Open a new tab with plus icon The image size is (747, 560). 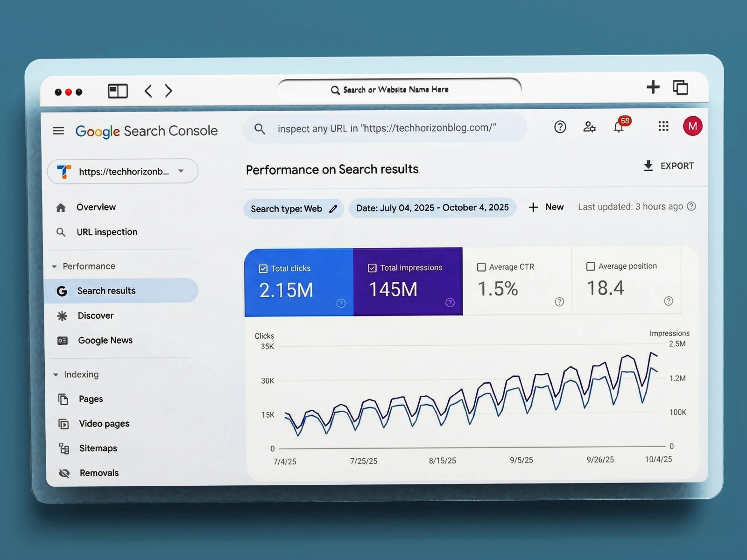coord(653,87)
